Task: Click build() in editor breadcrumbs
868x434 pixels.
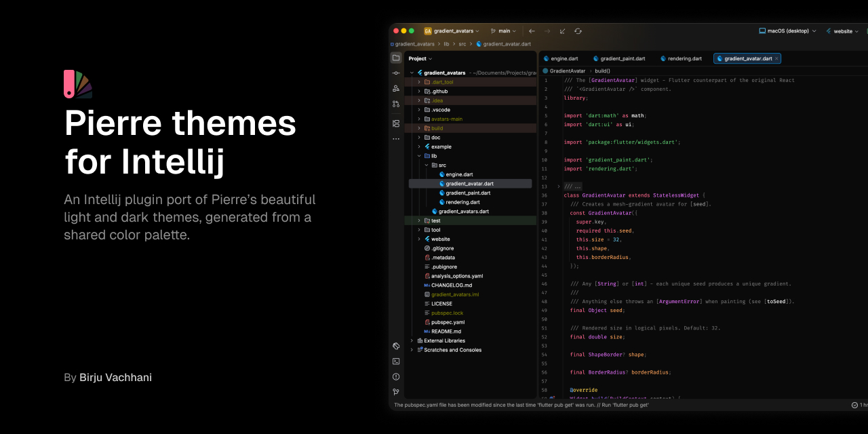Action: tap(603, 71)
